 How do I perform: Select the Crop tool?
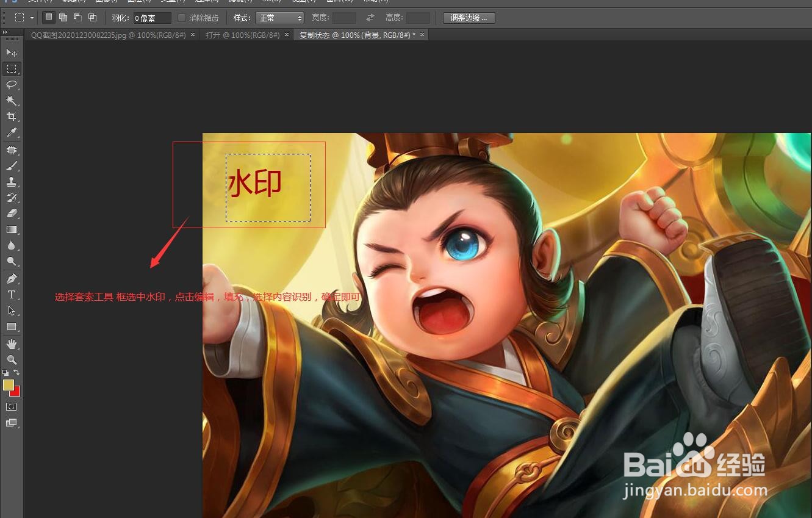12,117
